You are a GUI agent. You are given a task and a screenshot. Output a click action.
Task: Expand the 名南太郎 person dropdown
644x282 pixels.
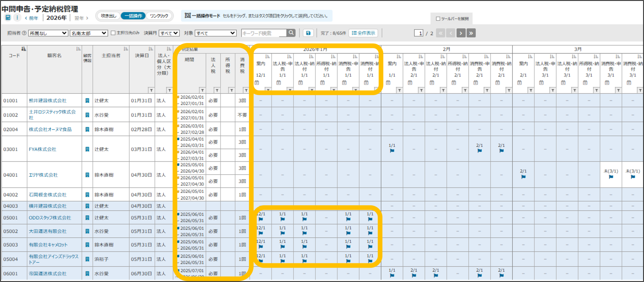tap(89, 33)
